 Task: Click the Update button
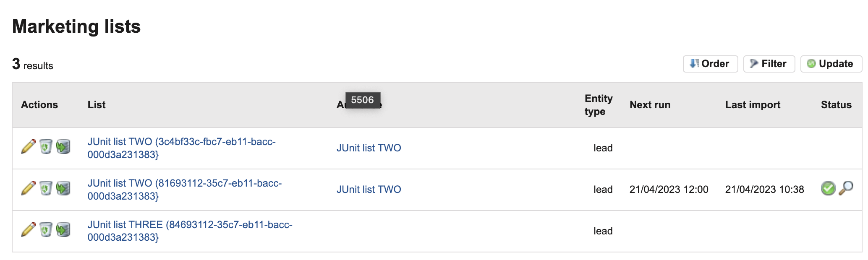831,64
